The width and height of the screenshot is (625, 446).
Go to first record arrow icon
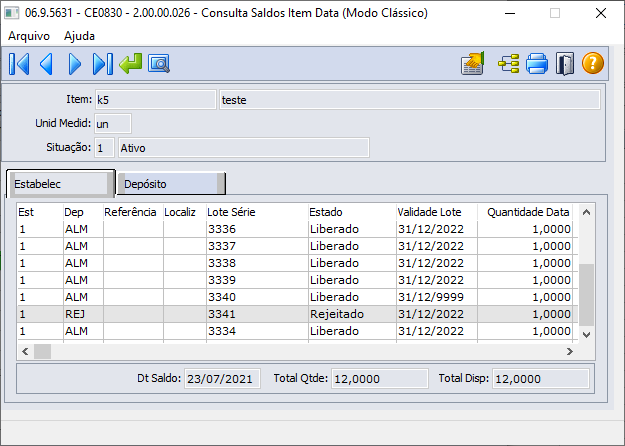tap(19, 64)
